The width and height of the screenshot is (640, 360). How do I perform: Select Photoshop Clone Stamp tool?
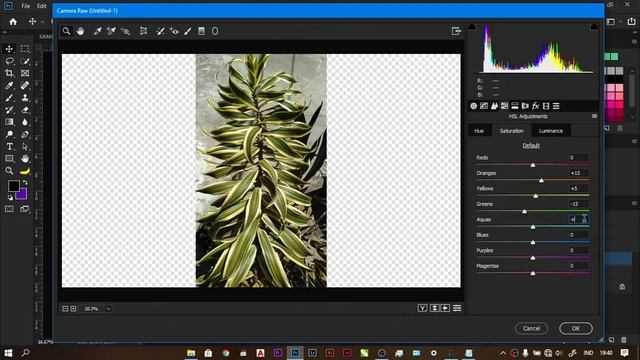25,98
